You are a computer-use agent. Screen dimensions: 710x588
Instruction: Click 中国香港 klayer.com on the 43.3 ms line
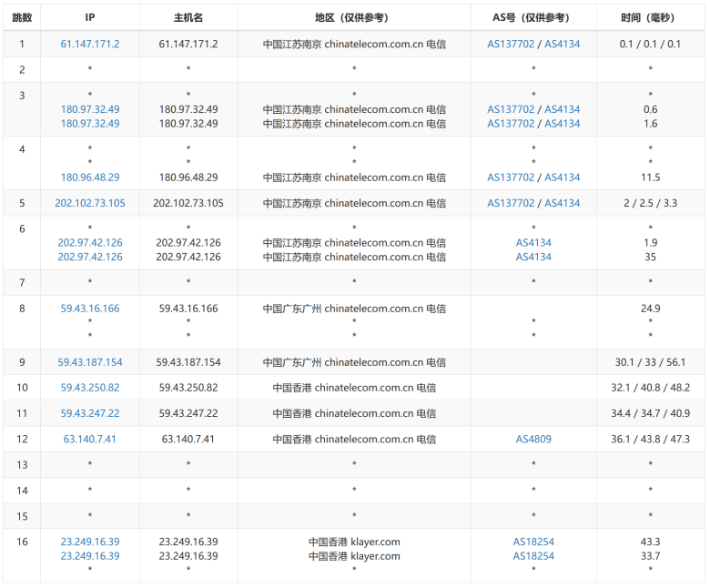coord(354,542)
